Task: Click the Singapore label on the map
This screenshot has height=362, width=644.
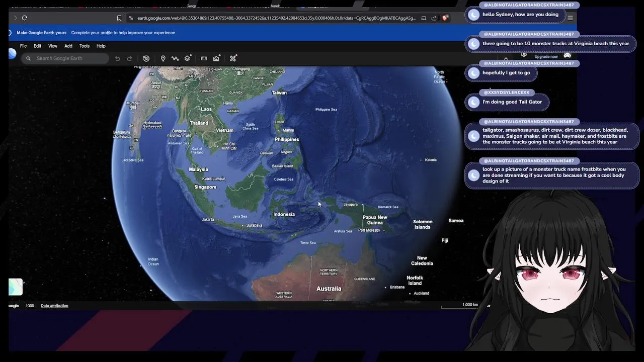Action: [x=205, y=187]
